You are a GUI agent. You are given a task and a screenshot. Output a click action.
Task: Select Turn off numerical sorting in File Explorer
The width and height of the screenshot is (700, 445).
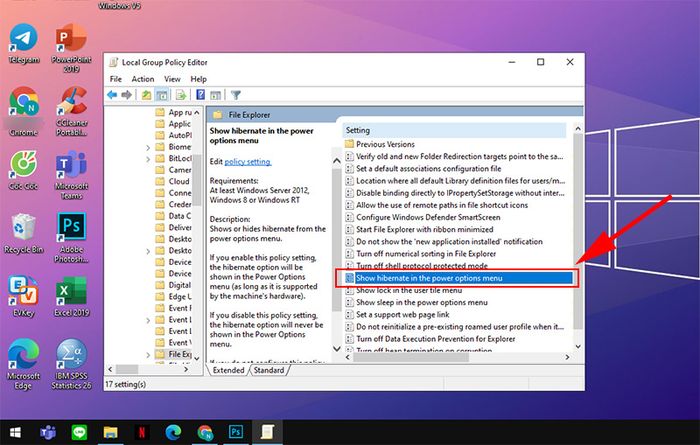421,254
